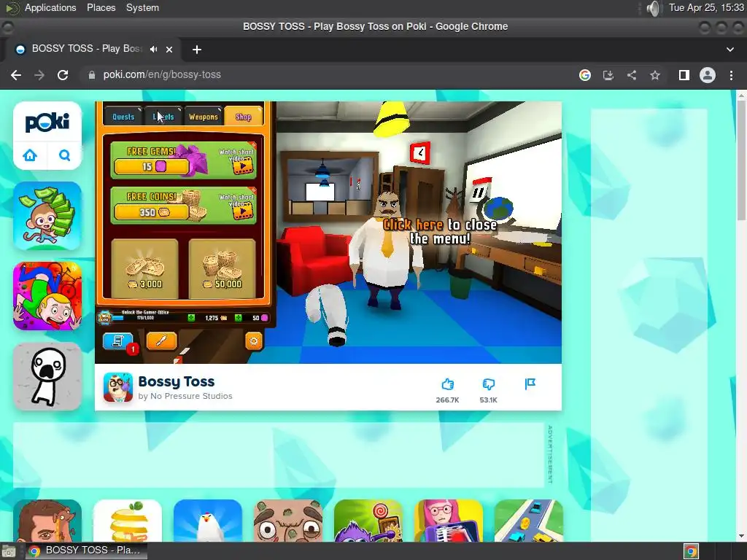This screenshot has width=747, height=560.
Task: Click the volume speaker icon
Action: coord(654,8)
